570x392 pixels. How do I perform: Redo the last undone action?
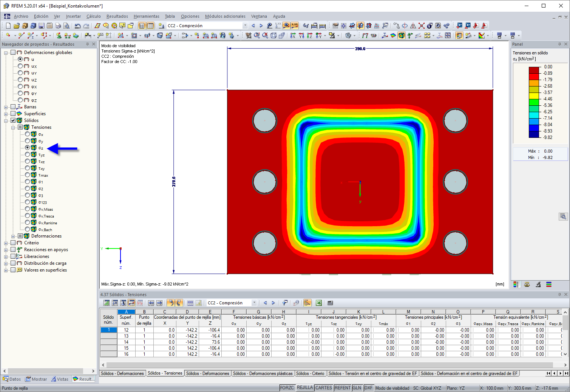point(86,26)
